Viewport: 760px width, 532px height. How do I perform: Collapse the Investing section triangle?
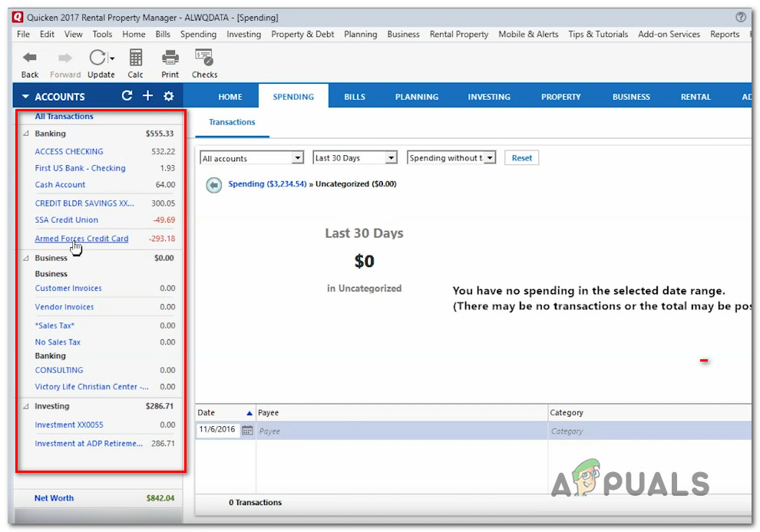[x=26, y=406]
